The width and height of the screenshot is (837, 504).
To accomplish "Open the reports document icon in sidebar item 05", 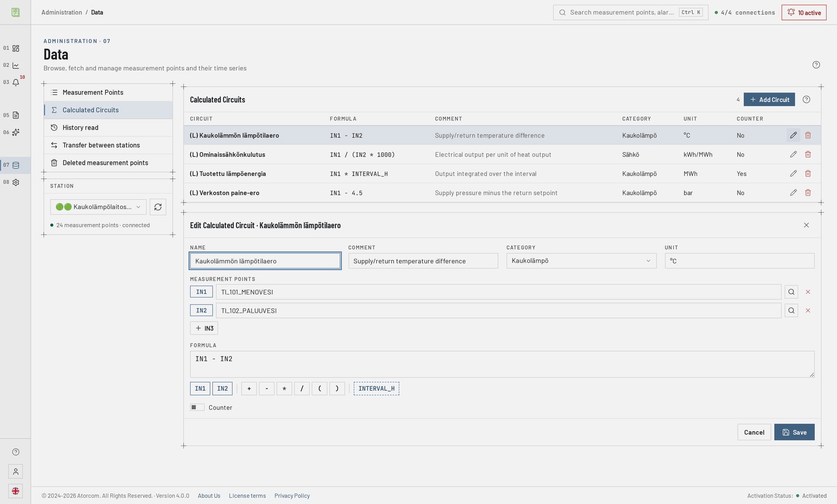I will [16, 115].
